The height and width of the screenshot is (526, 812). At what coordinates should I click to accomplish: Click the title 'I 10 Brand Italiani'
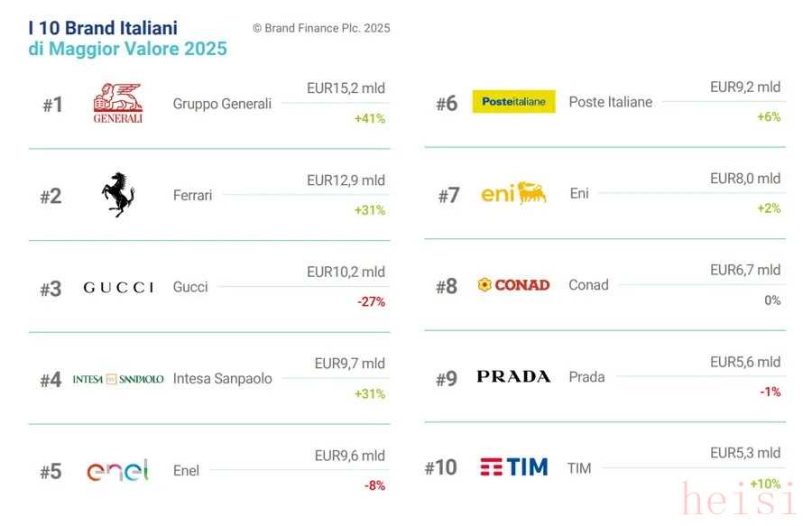point(103,28)
